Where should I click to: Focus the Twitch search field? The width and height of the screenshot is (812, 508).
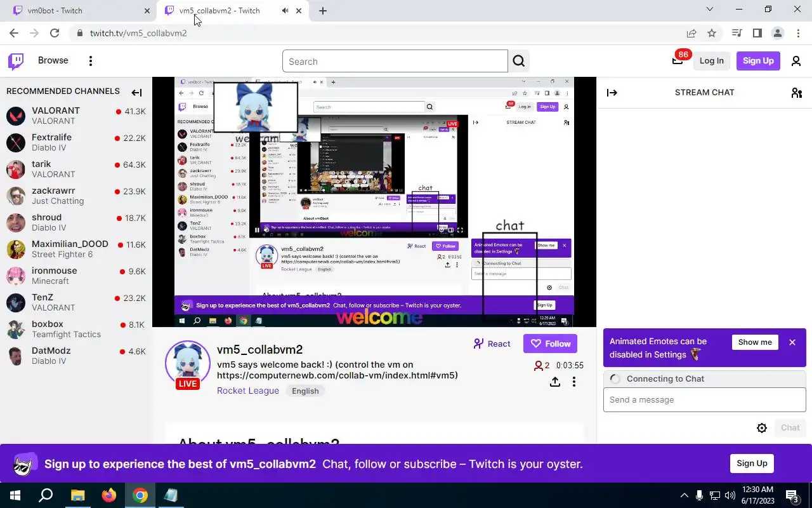click(395, 62)
